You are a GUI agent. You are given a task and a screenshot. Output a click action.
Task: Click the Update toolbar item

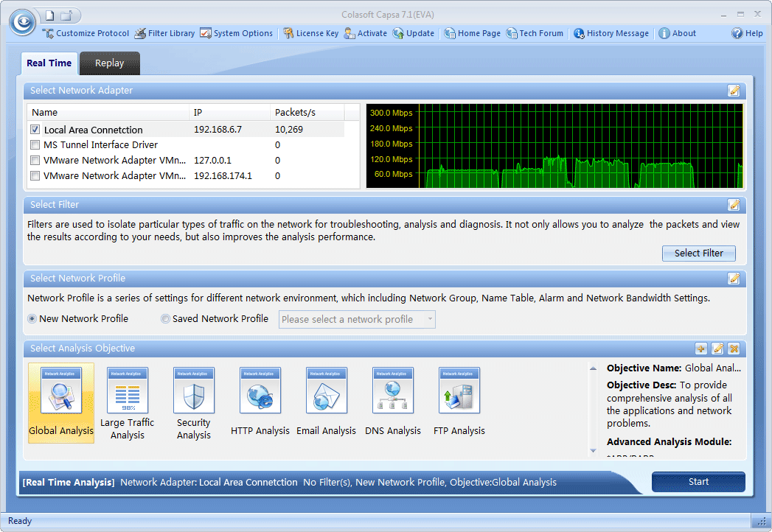pyautogui.click(x=413, y=33)
